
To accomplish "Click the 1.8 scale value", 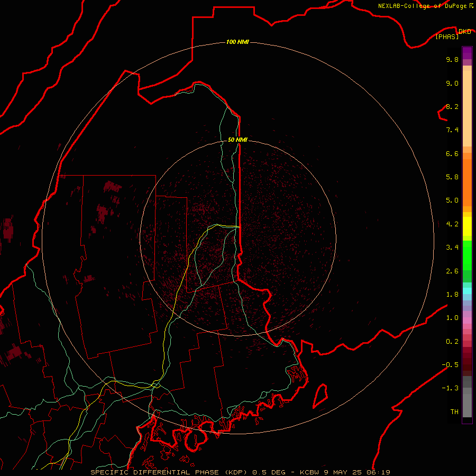I will pos(452,295).
